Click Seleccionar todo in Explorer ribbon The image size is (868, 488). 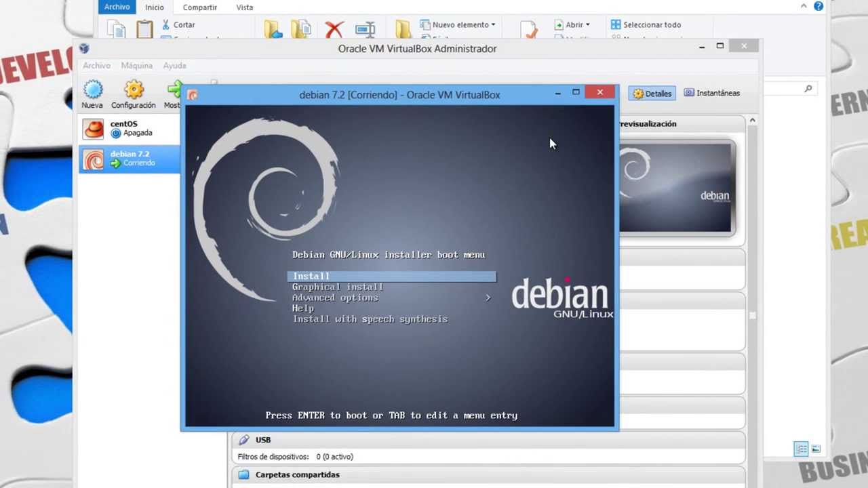coord(646,24)
